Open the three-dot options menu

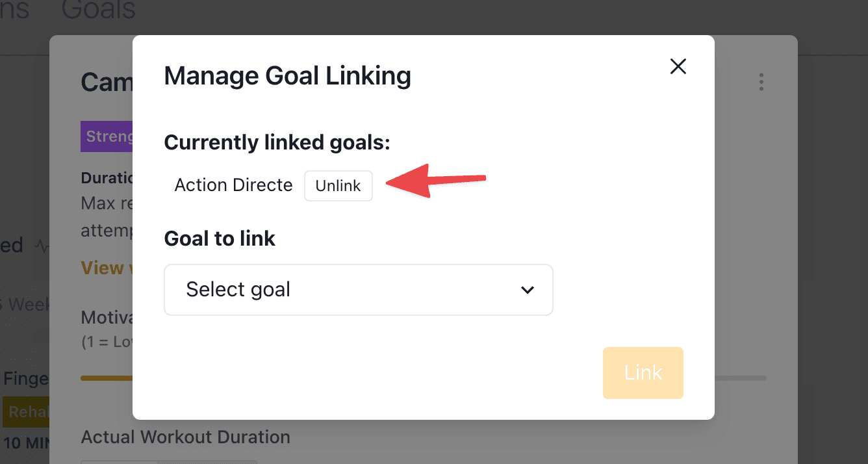point(761,82)
